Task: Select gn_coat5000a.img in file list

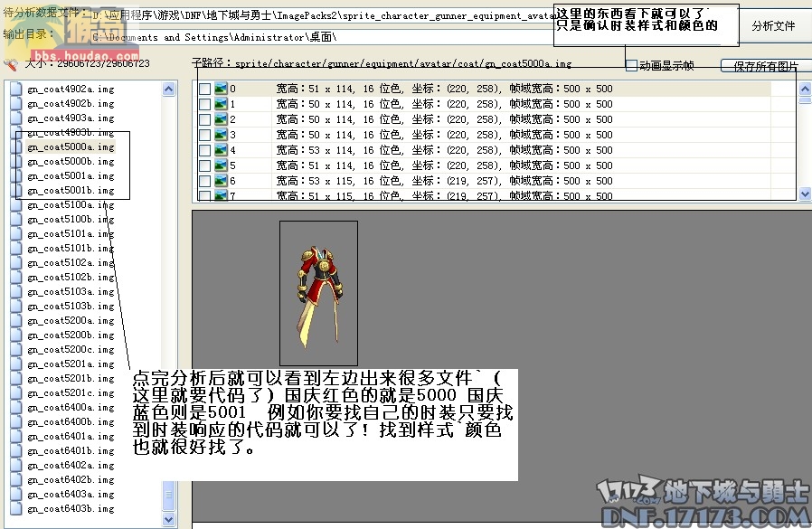Action: [x=71, y=147]
